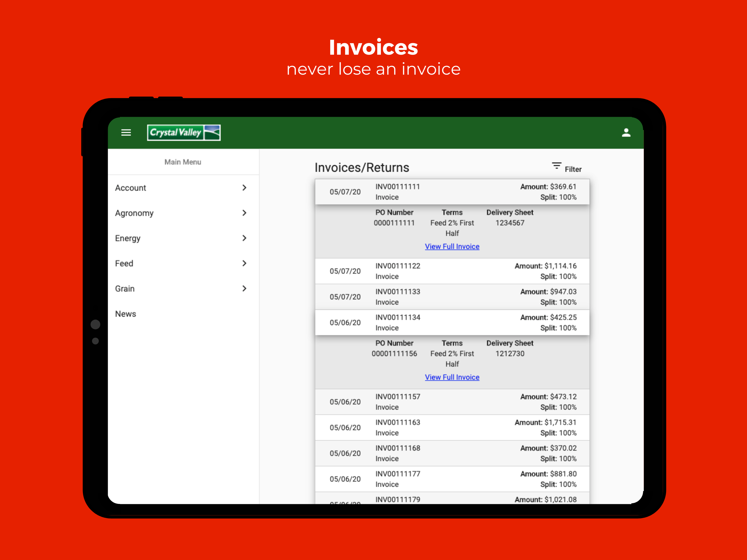View Full Invoice for PO 00001111156
This screenshot has width=747, height=560.
point(452,377)
